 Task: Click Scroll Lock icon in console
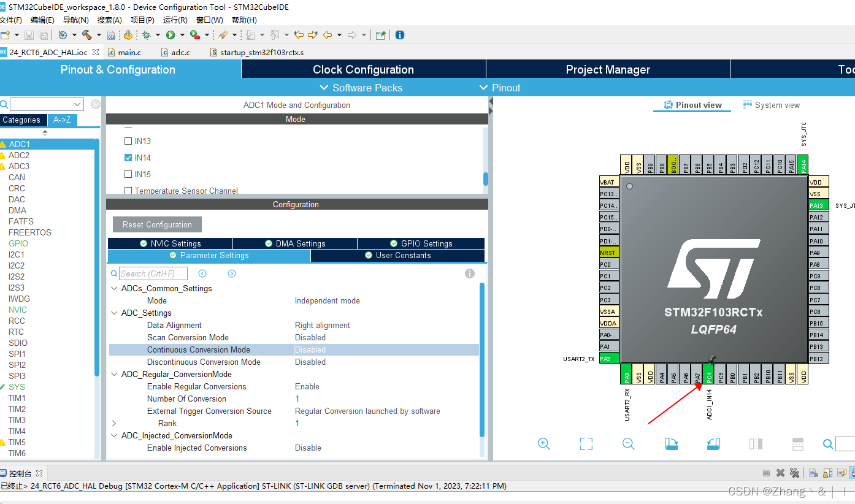click(x=827, y=473)
